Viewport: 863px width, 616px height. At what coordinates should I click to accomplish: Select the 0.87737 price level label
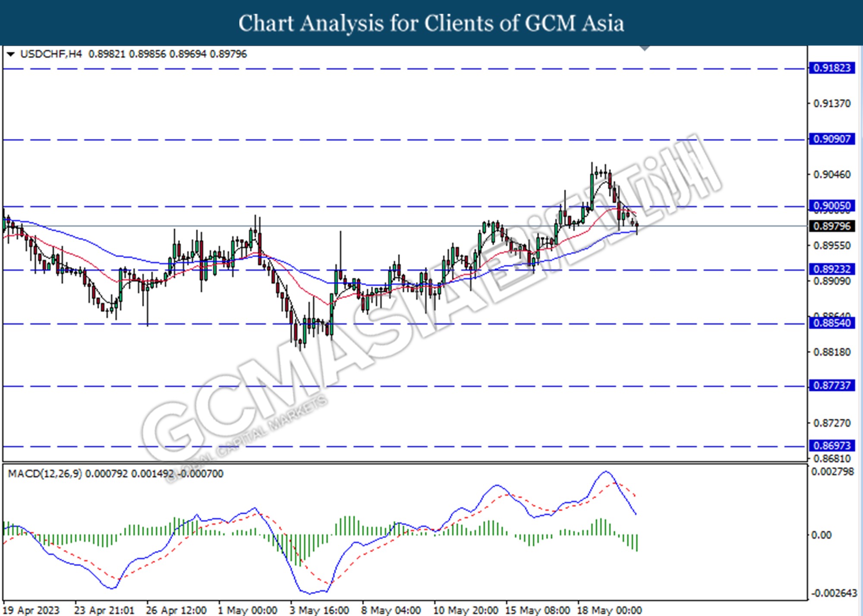coord(832,385)
